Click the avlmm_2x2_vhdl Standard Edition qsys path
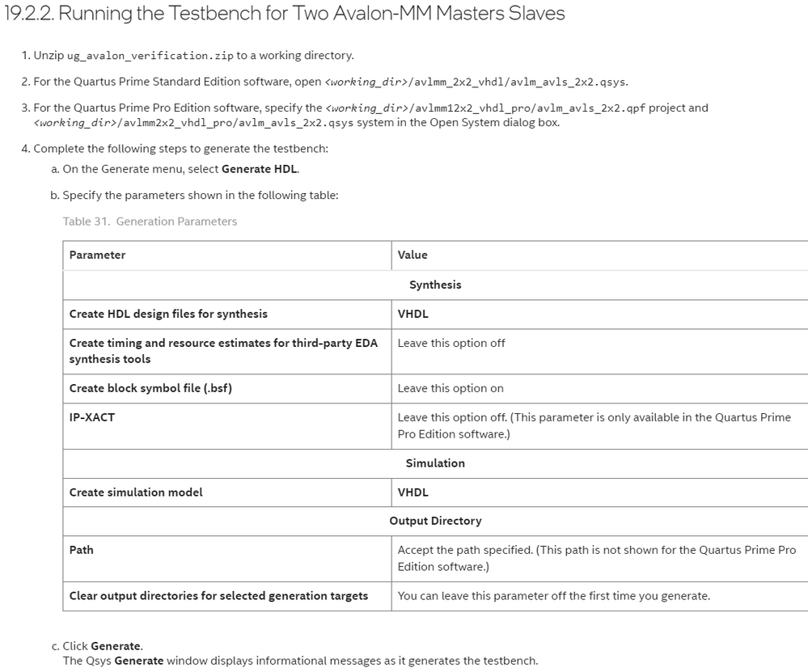This screenshot has height=672, width=808. (x=476, y=82)
